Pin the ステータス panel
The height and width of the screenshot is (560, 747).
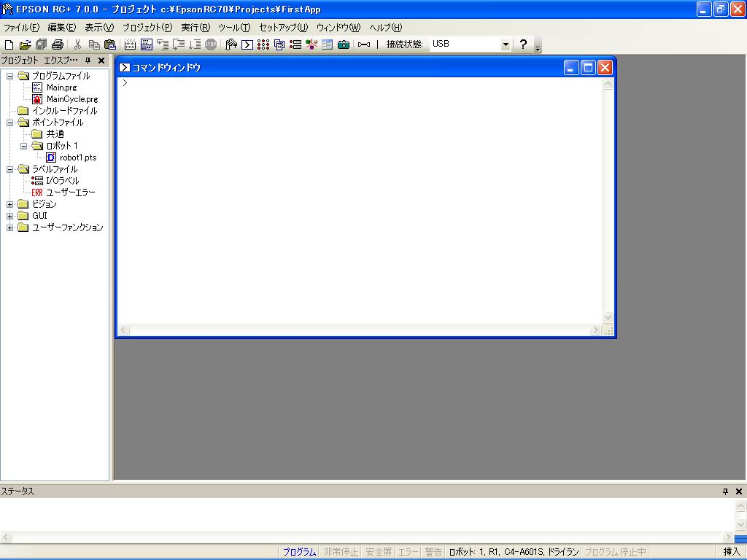tap(725, 491)
